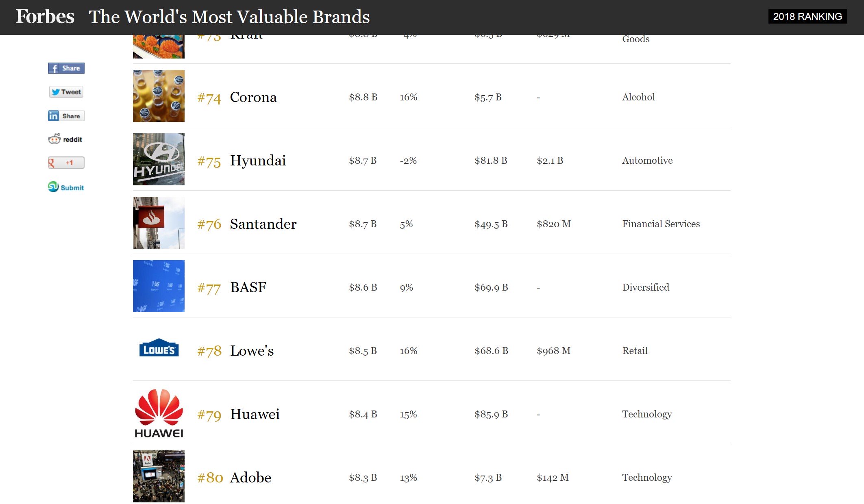Click the Forbes logo in header
Image resolution: width=864 pixels, height=504 pixels.
pos(45,17)
